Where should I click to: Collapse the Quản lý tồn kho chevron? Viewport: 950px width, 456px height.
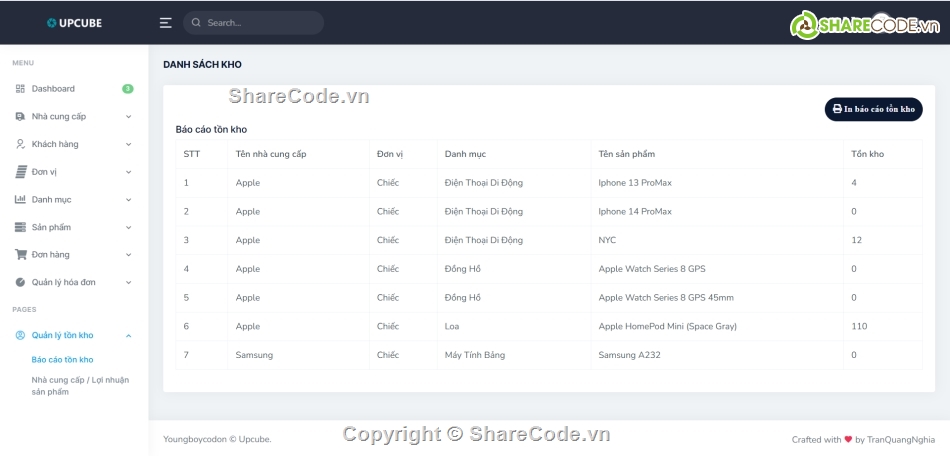pyautogui.click(x=128, y=336)
